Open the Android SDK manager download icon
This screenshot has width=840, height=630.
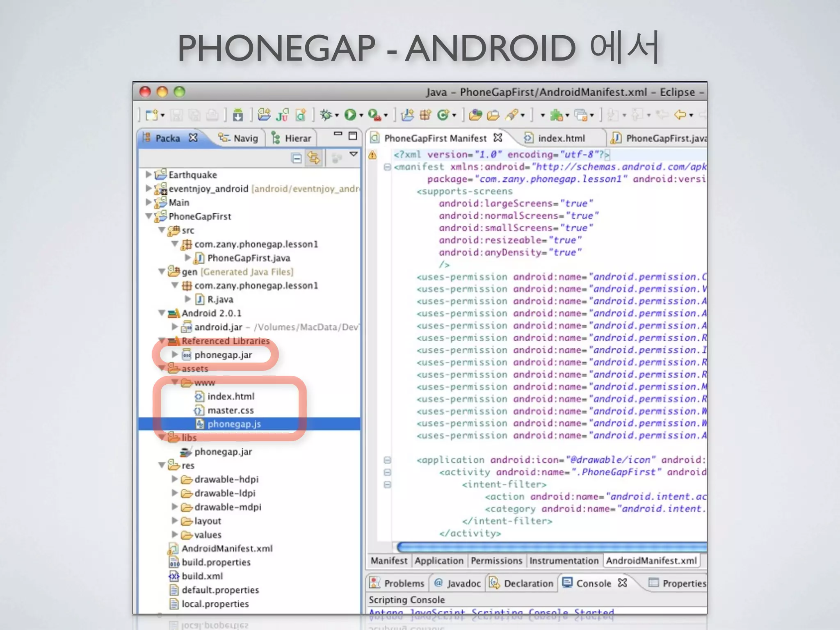pyautogui.click(x=238, y=115)
